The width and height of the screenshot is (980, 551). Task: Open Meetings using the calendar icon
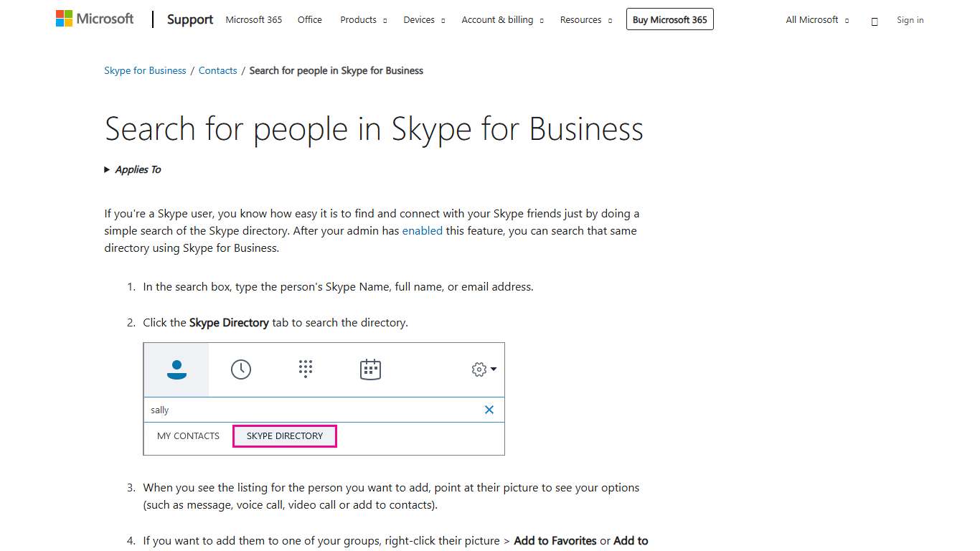point(370,369)
